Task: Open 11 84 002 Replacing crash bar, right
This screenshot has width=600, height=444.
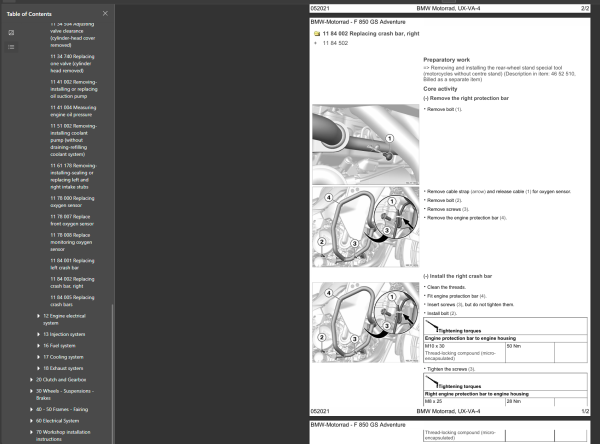Action: click(72, 282)
